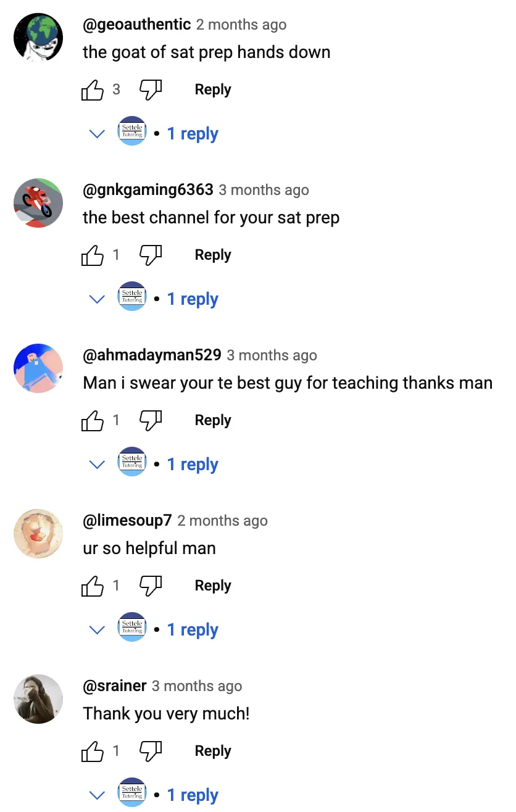This screenshot has width=516, height=812.
Task: Like the comment by @geoauthentic
Action: click(x=93, y=90)
